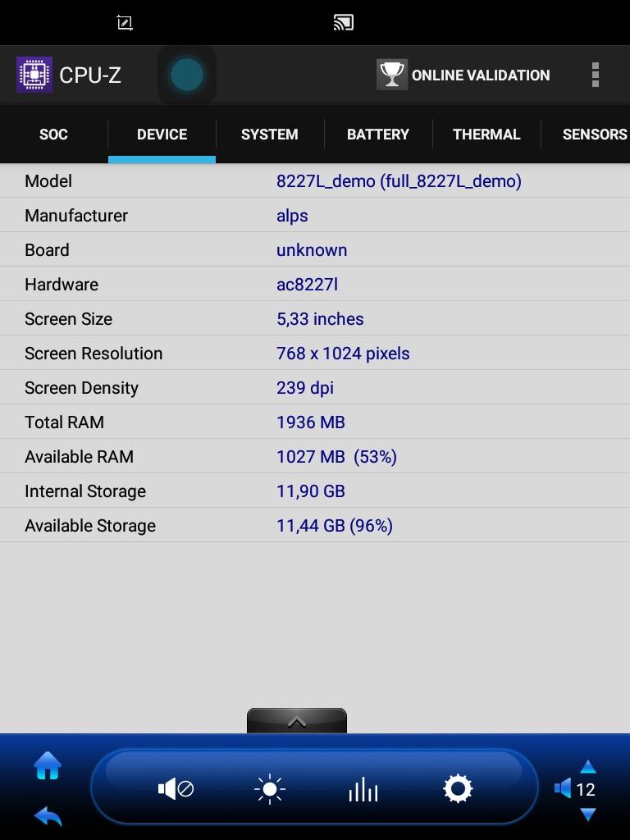Select the DEVICE tab

point(162,134)
